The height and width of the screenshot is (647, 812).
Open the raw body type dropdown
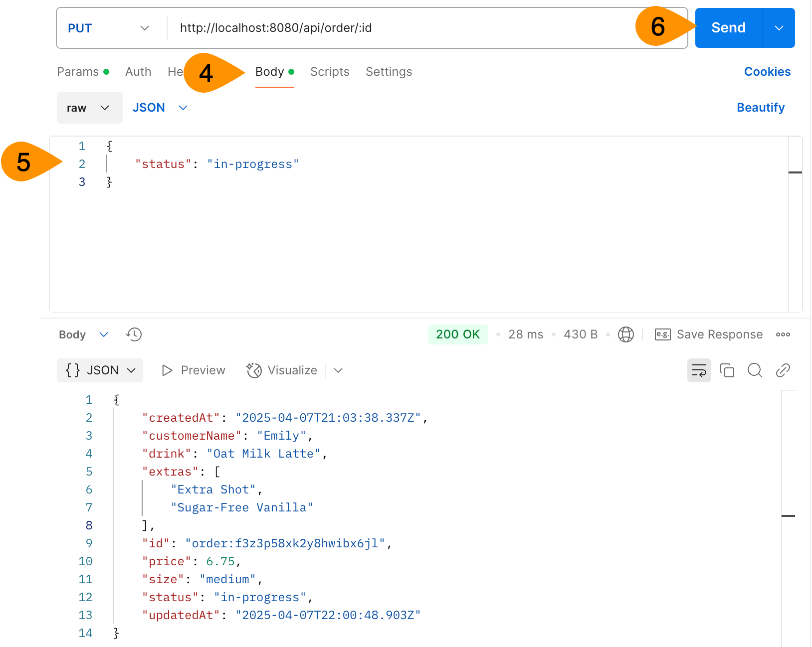89,108
